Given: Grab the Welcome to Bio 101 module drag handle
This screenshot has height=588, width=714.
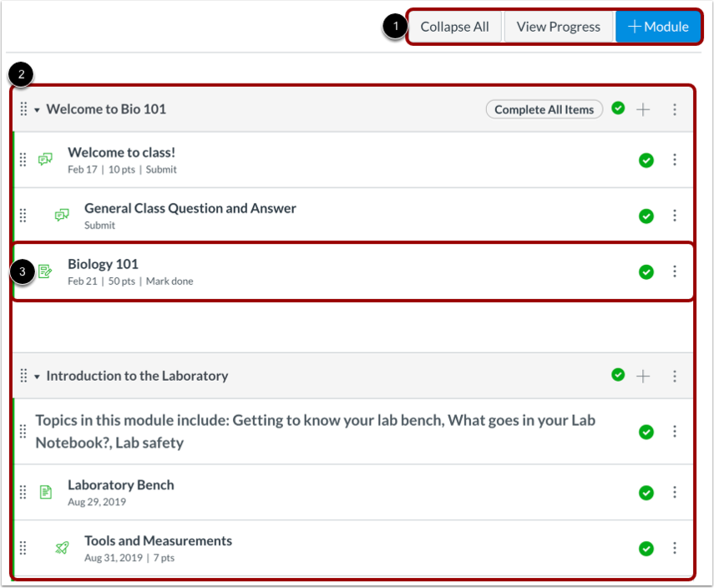Looking at the screenshot, I should click(x=23, y=109).
